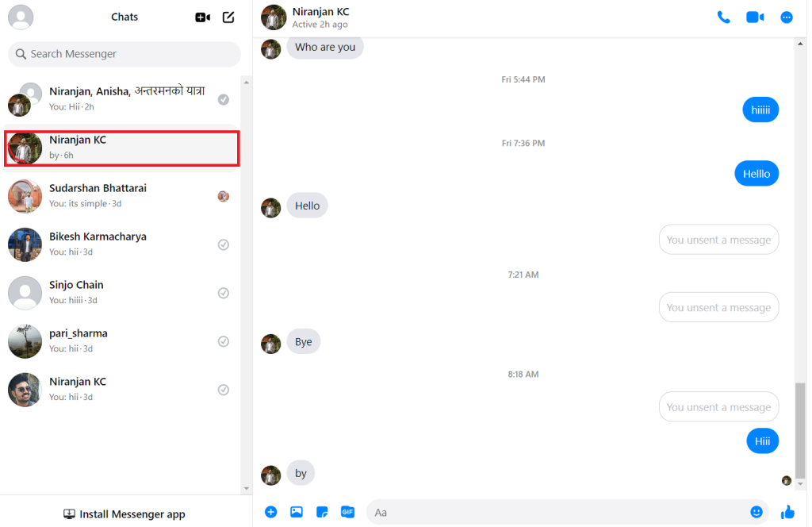Image resolution: width=812 pixels, height=527 pixels.
Task: Select Niranjan KC chat with 'by' preview
Action: [121, 148]
